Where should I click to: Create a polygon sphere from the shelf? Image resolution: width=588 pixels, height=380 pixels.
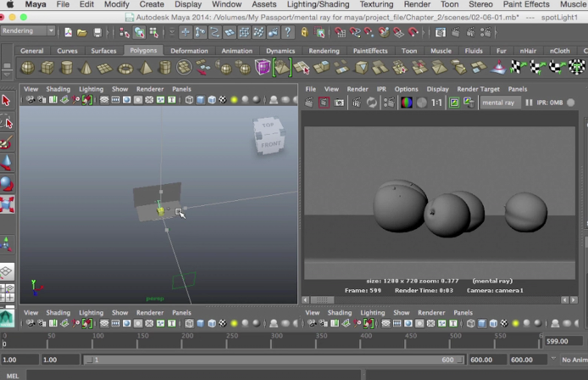tap(27, 68)
